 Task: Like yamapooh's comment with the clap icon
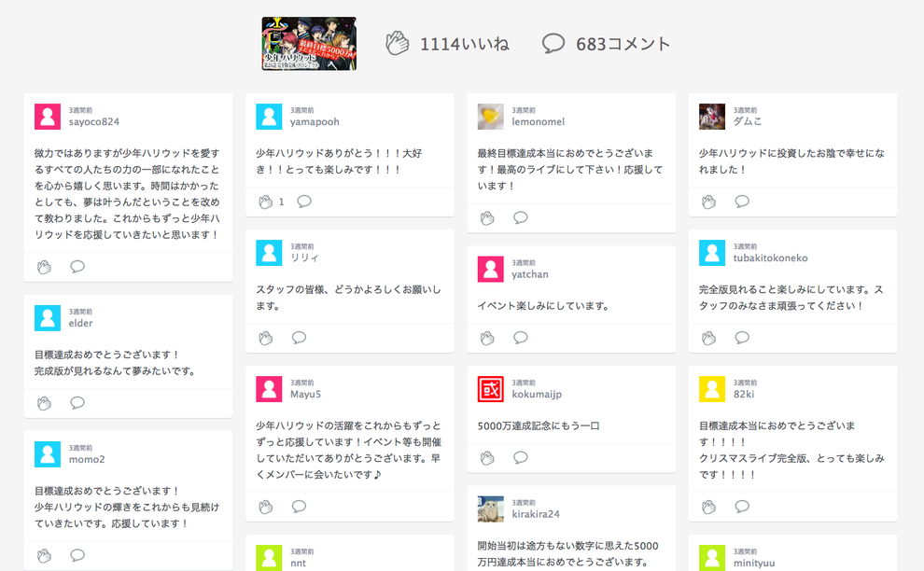click(x=265, y=202)
